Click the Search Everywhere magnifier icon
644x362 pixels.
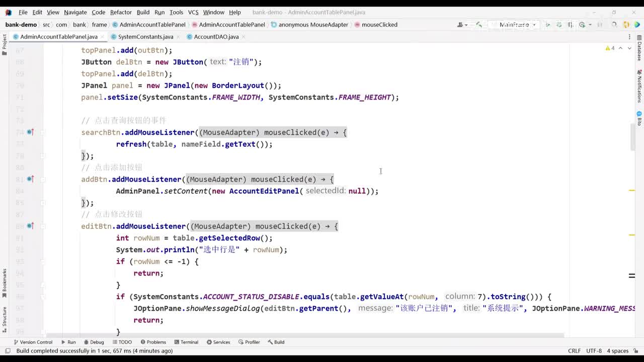click(614, 25)
